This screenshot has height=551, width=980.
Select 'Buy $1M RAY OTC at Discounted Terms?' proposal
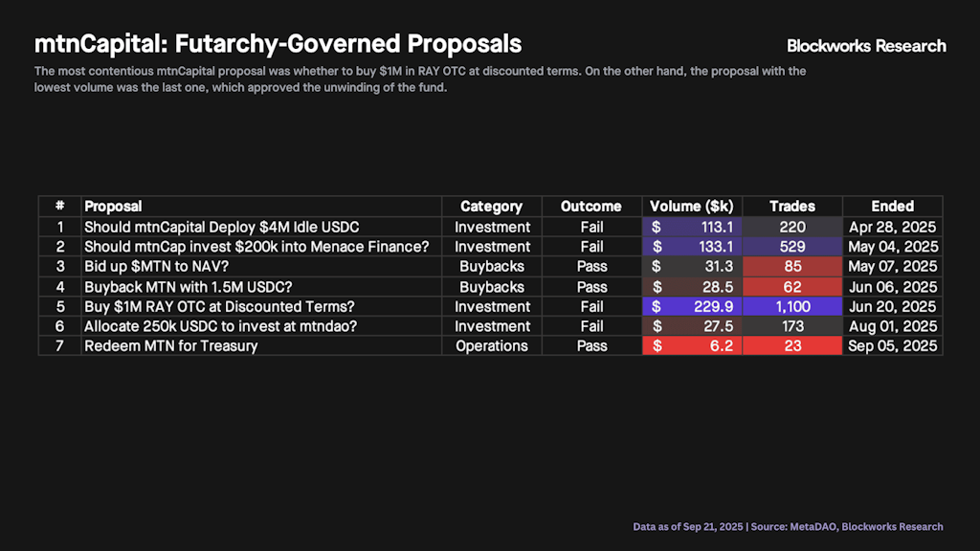coord(219,306)
